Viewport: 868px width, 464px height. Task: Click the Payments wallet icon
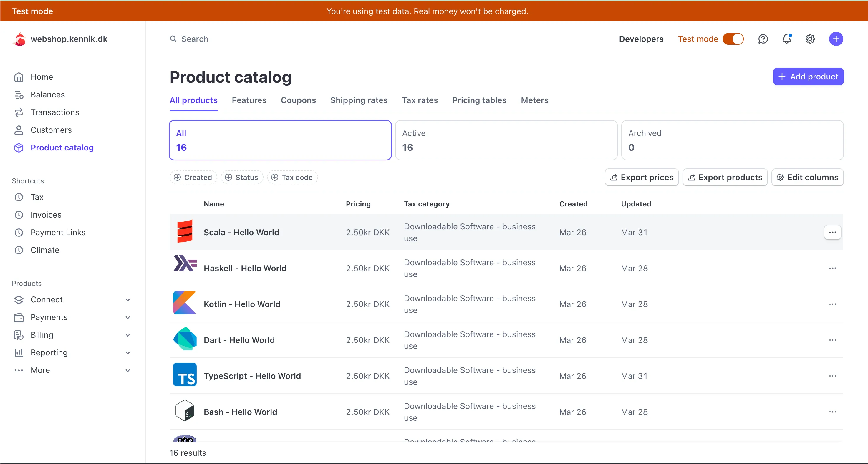click(x=19, y=317)
